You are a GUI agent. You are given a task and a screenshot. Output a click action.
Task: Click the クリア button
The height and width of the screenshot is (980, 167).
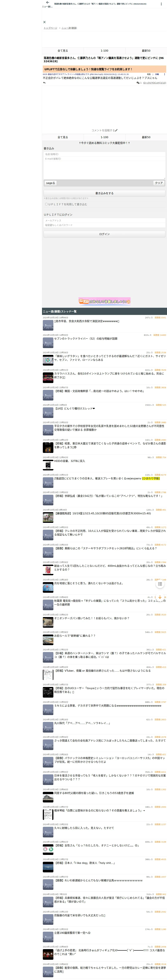click(x=159, y=183)
